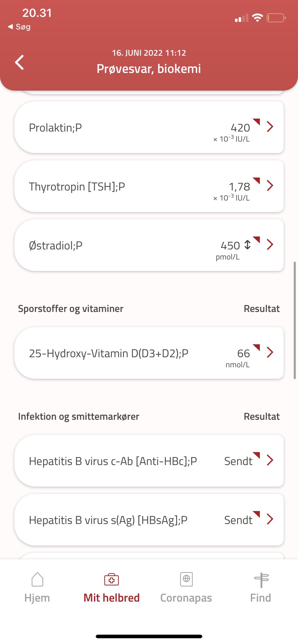Tap the red corner flag on Prolaktin

(256, 121)
